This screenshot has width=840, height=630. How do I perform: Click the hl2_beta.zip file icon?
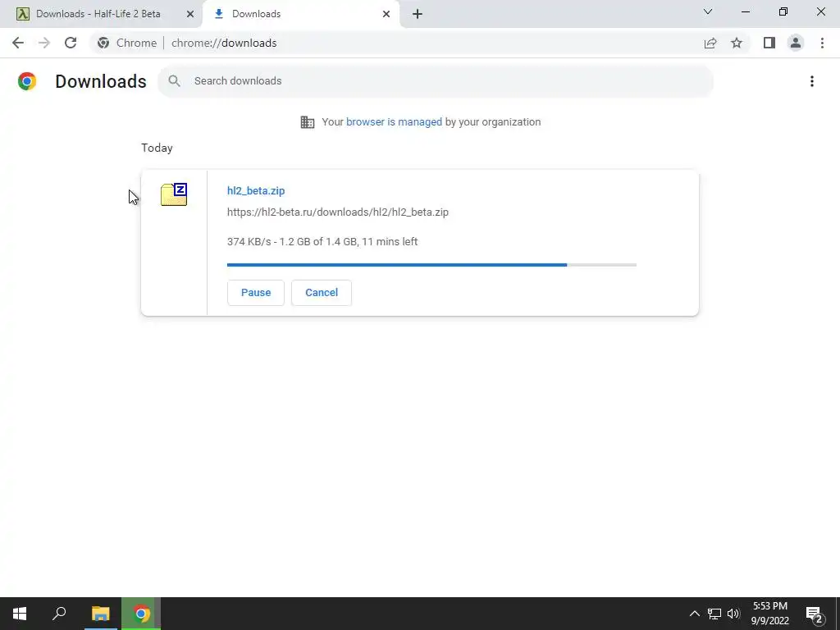pos(174,194)
